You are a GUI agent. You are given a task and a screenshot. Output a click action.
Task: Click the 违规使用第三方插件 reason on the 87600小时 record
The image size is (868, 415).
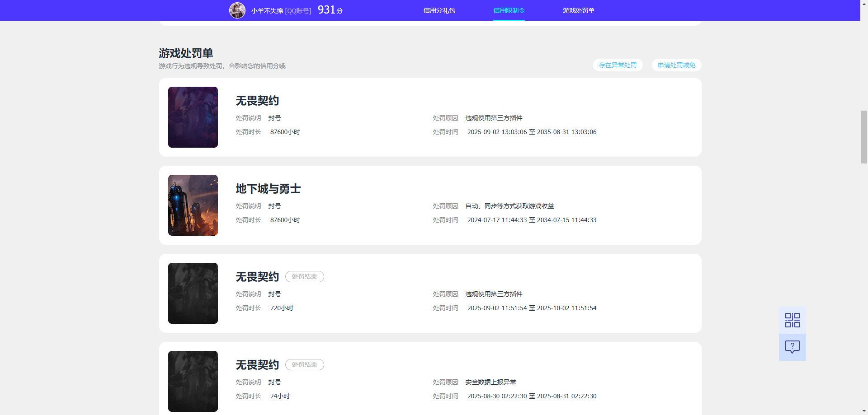coord(494,118)
